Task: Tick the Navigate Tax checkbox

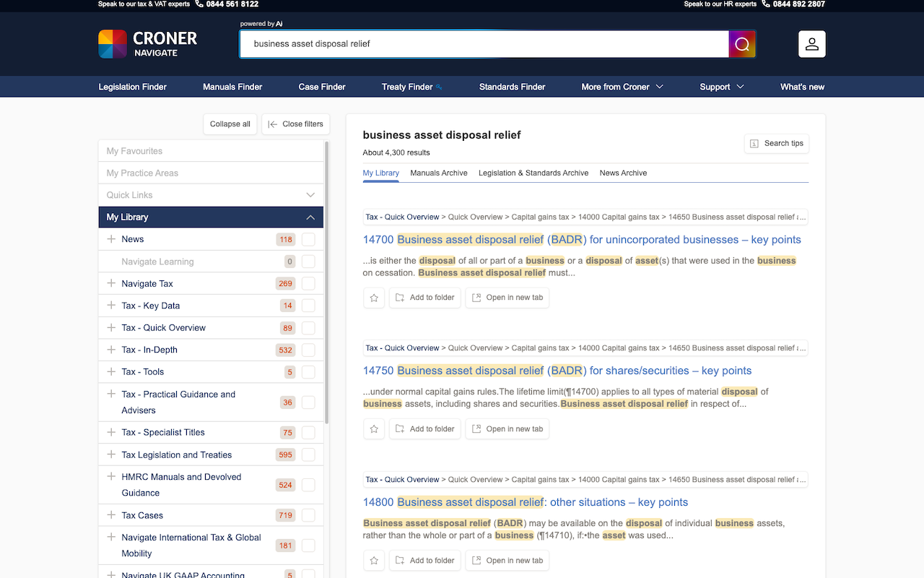Action: pos(308,284)
